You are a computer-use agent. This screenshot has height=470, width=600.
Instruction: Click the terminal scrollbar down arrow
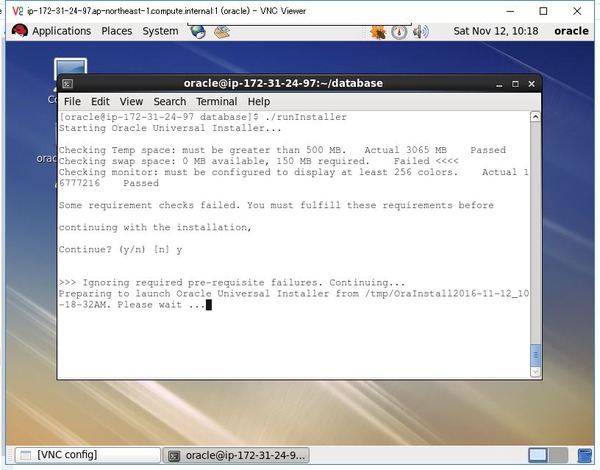[x=535, y=372]
